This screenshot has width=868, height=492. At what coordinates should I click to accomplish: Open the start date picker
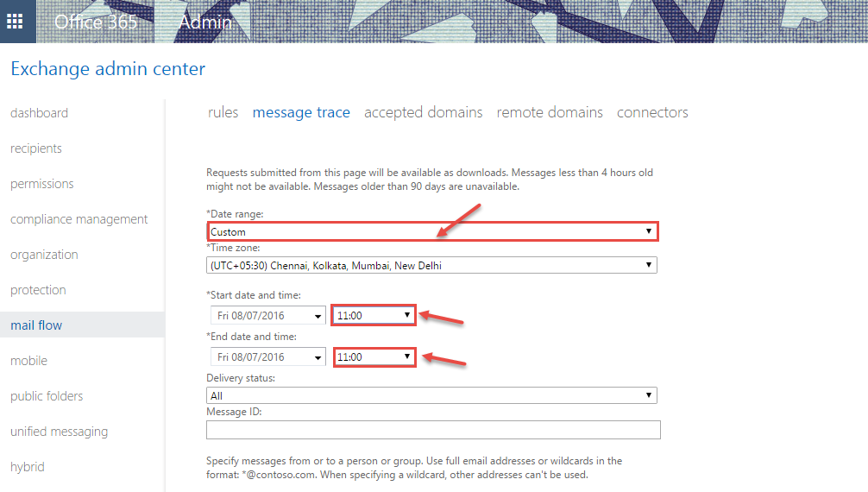coord(268,315)
